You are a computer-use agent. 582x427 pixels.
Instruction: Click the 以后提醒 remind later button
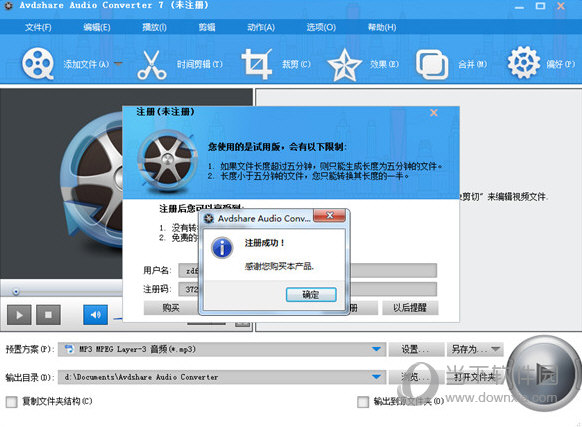pos(410,307)
